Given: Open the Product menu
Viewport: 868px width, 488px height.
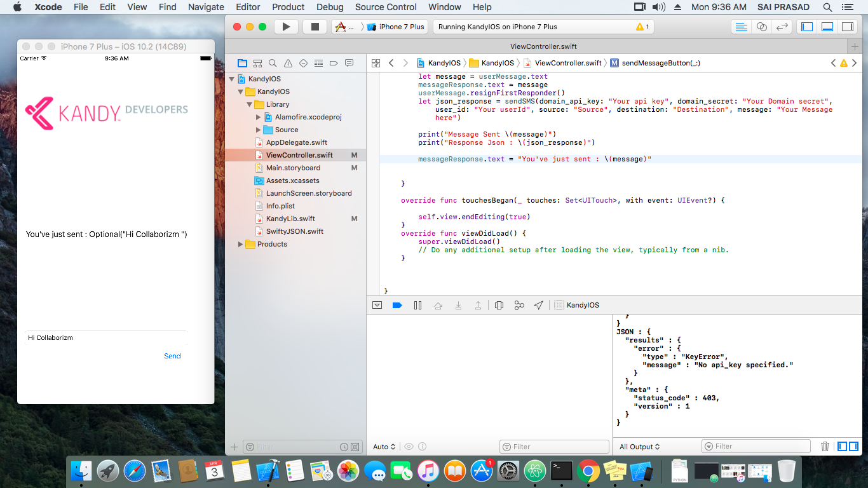Looking at the screenshot, I should click(288, 7).
